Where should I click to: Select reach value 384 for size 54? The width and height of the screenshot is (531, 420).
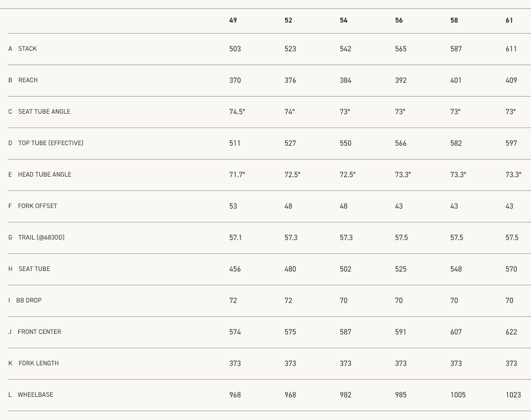pyautogui.click(x=345, y=81)
